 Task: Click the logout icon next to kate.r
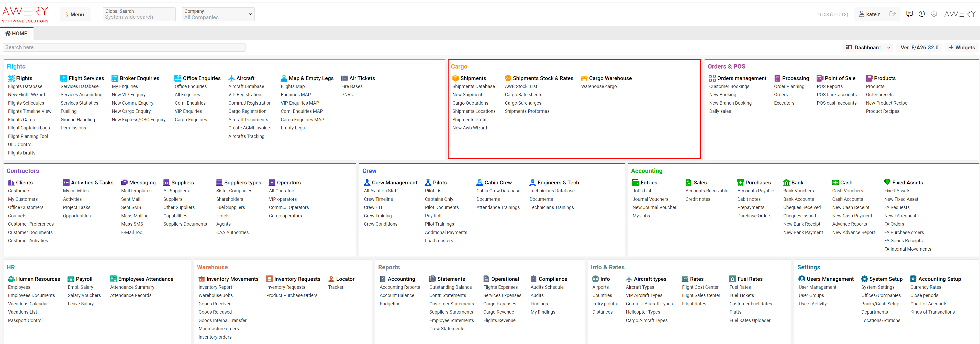[x=893, y=14]
